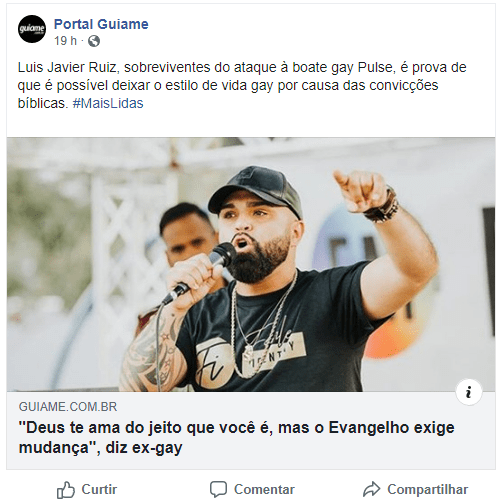Click the gray link preview footer area
The image size is (496, 503).
[251, 430]
